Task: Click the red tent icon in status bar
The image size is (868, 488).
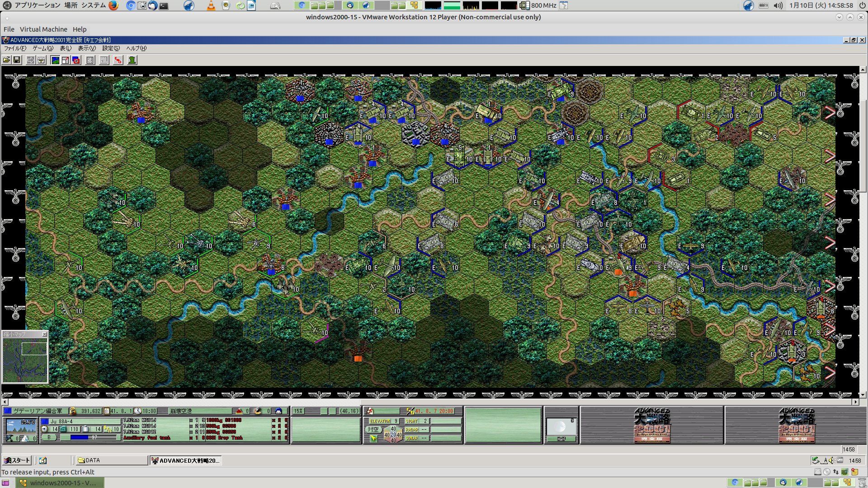Action: [x=240, y=411]
